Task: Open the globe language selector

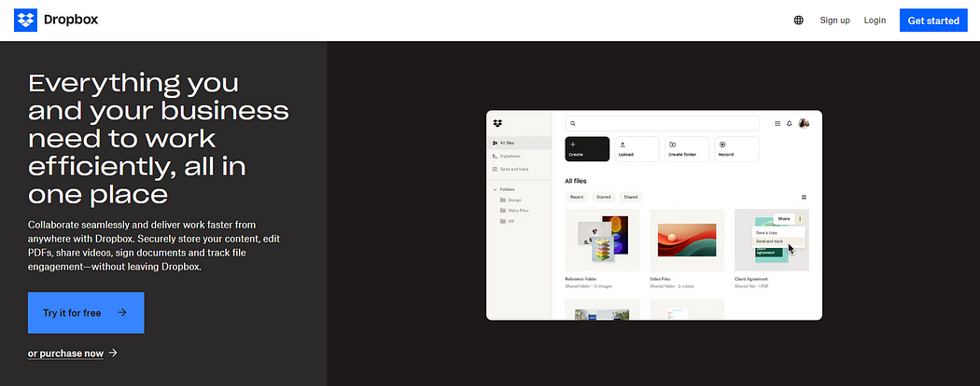Action: [799, 20]
